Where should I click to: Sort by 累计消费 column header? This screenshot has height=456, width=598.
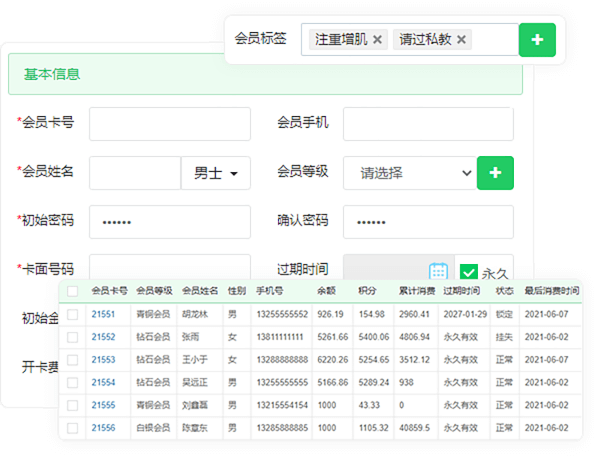tap(417, 291)
